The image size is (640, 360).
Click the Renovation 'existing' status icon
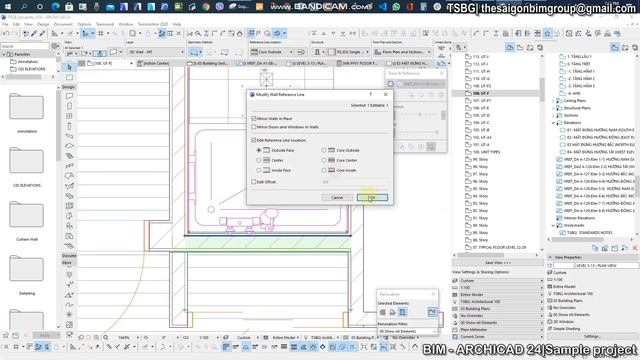[382, 312]
